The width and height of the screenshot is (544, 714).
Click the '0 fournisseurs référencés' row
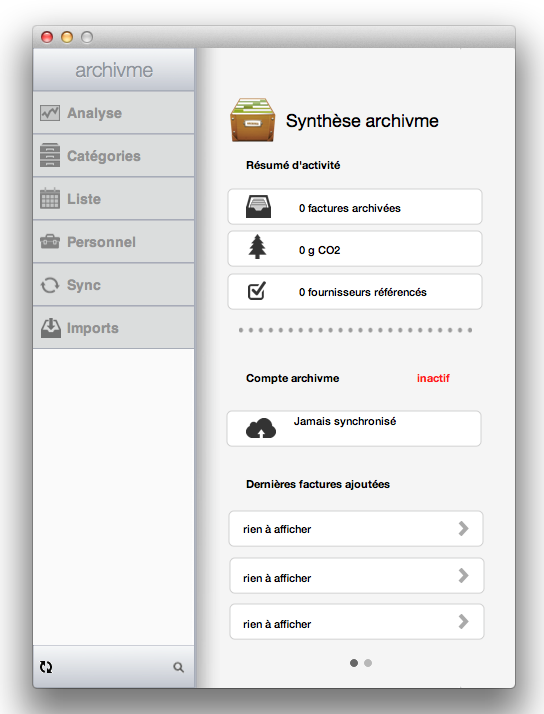tap(355, 291)
